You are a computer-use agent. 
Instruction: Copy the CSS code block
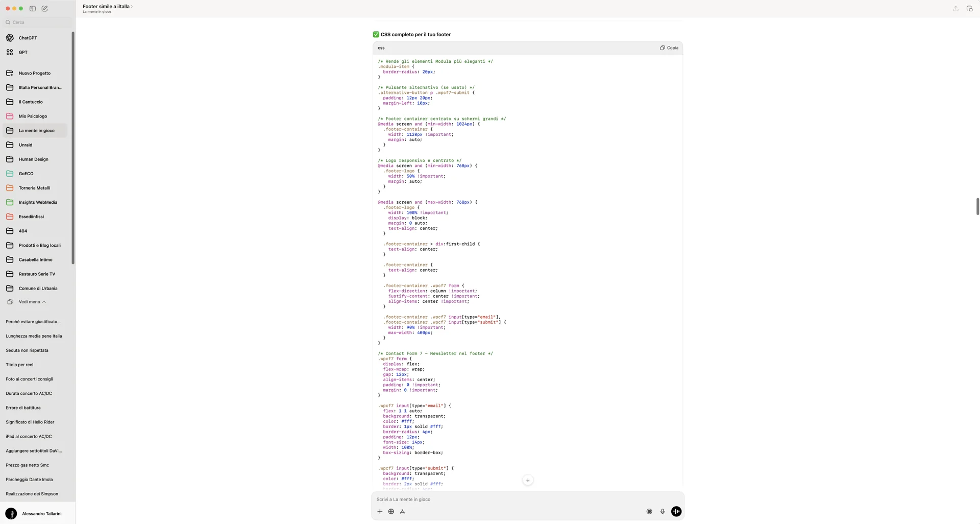tap(669, 48)
